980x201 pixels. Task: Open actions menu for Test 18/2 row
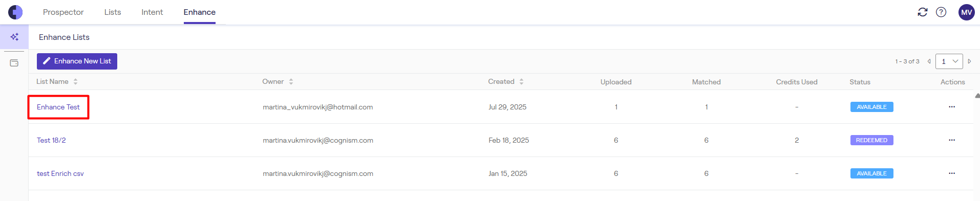point(952,140)
